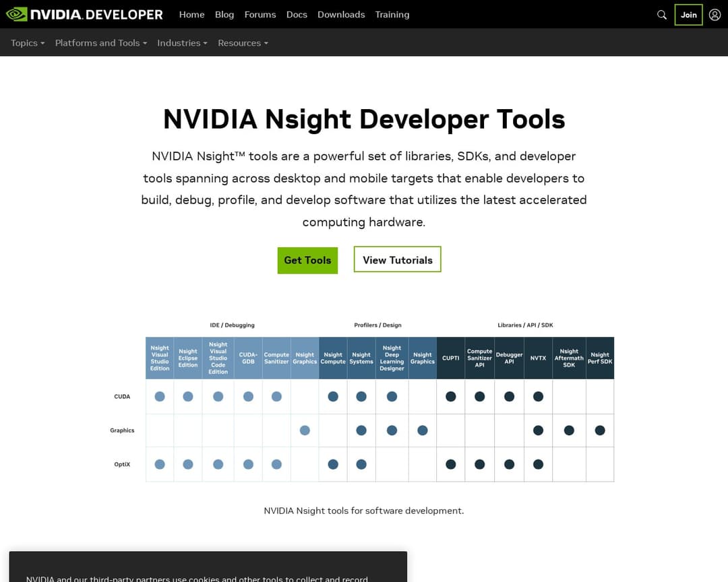Expand the Resources dropdown
The width and height of the screenshot is (728, 582).
[243, 42]
